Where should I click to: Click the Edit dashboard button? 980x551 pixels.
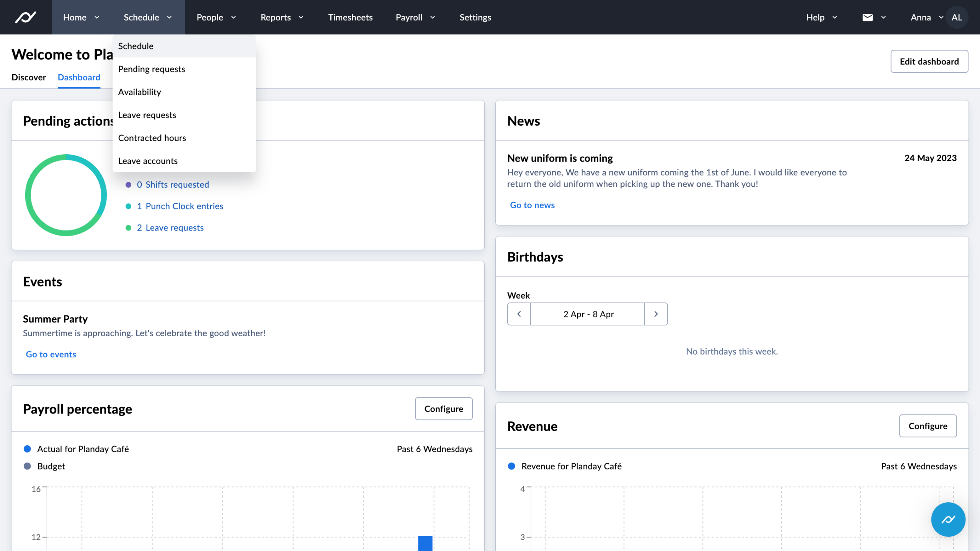tap(929, 61)
